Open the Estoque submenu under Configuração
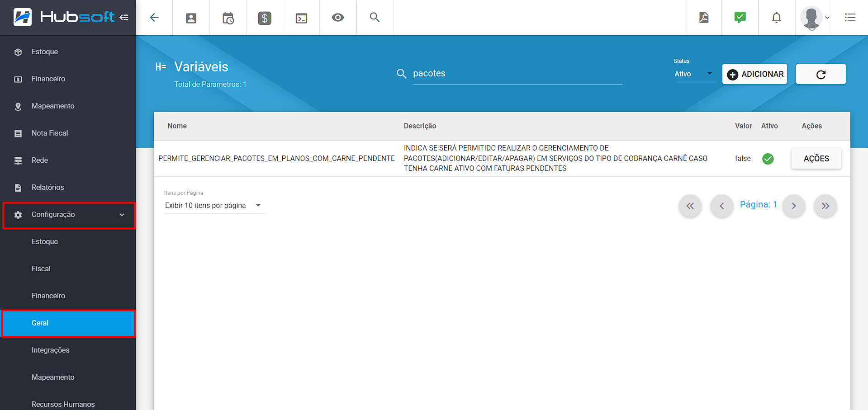This screenshot has height=410, width=868. point(68,242)
